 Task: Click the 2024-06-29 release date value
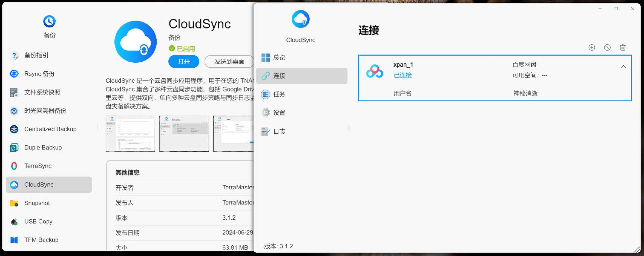238,233
